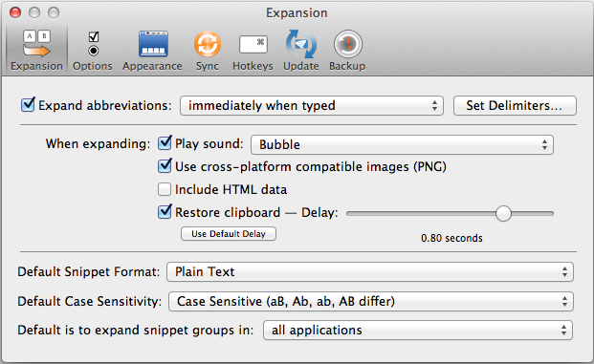Close the Expansion preferences window
Image resolution: width=594 pixels, height=364 pixels.
click(15, 12)
